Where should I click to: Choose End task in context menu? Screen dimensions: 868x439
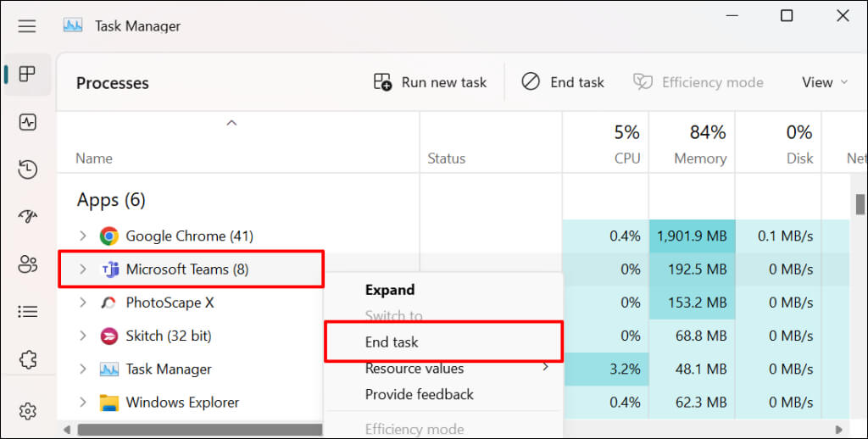click(x=392, y=342)
